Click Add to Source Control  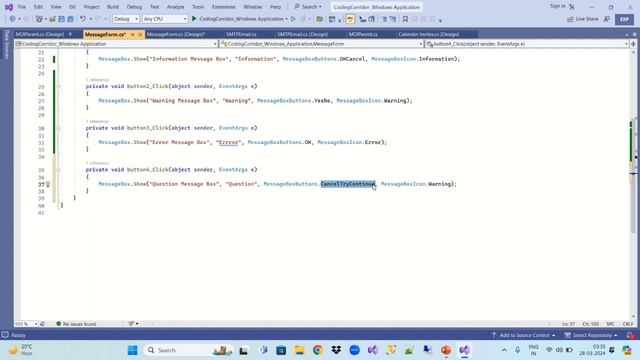coord(524,335)
